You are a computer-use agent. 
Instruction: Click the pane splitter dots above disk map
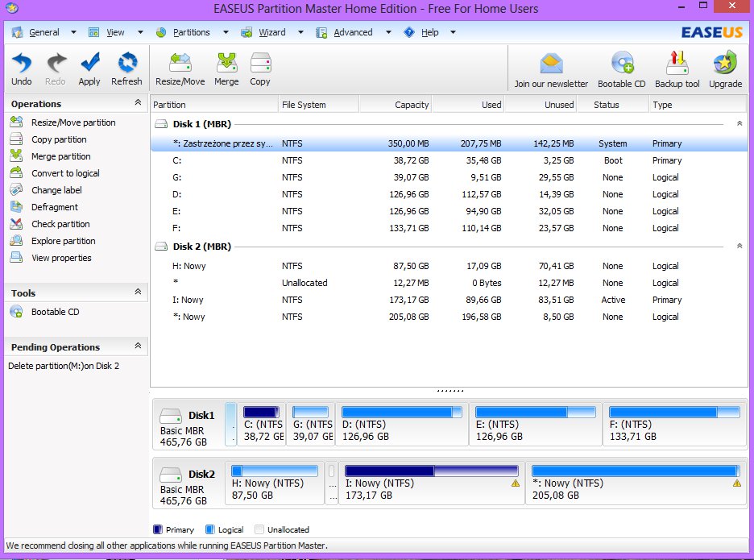click(450, 391)
